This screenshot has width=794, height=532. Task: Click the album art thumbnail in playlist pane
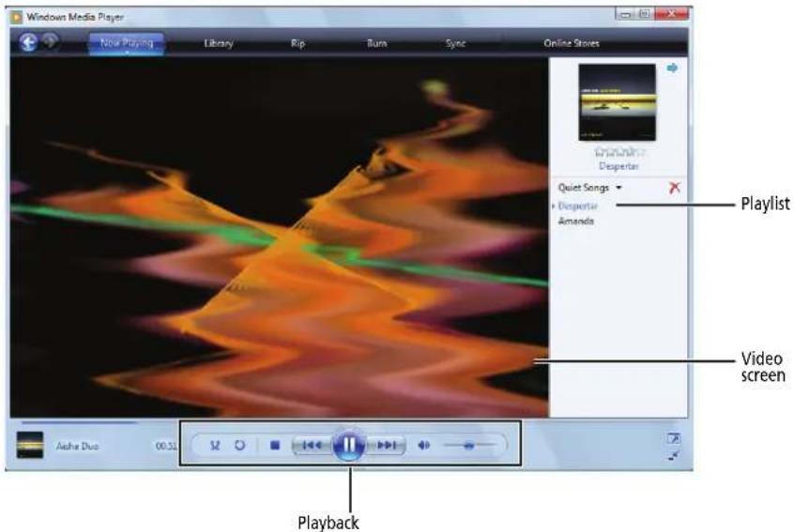[617, 103]
